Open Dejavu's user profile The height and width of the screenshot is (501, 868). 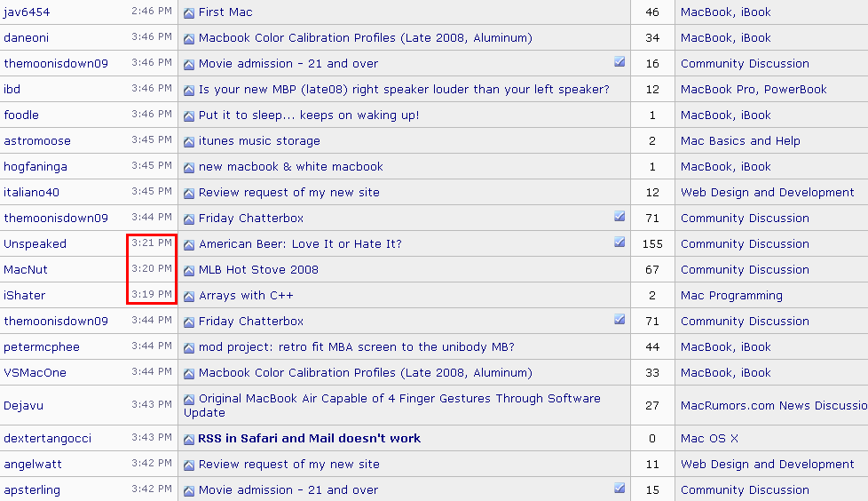pyautogui.click(x=23, y=406)
